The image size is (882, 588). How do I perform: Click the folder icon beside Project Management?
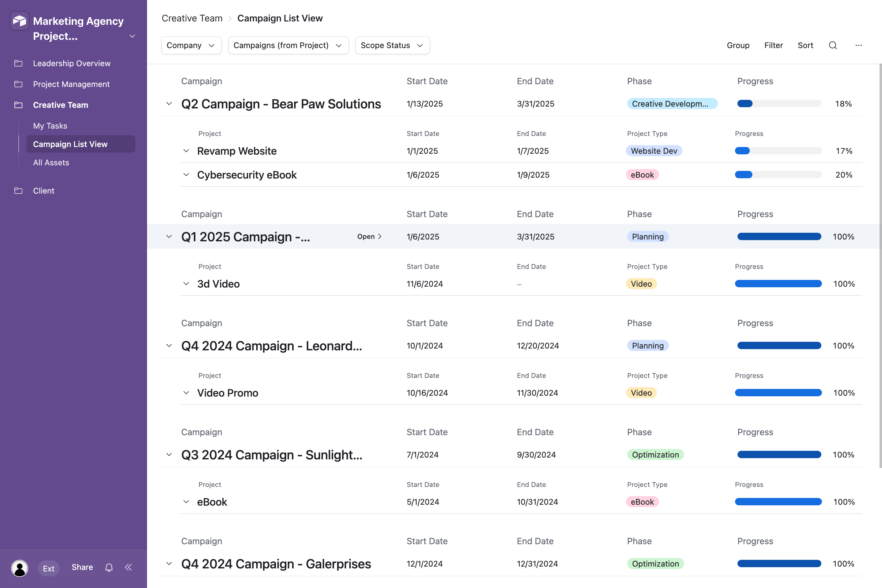point(19,84)
